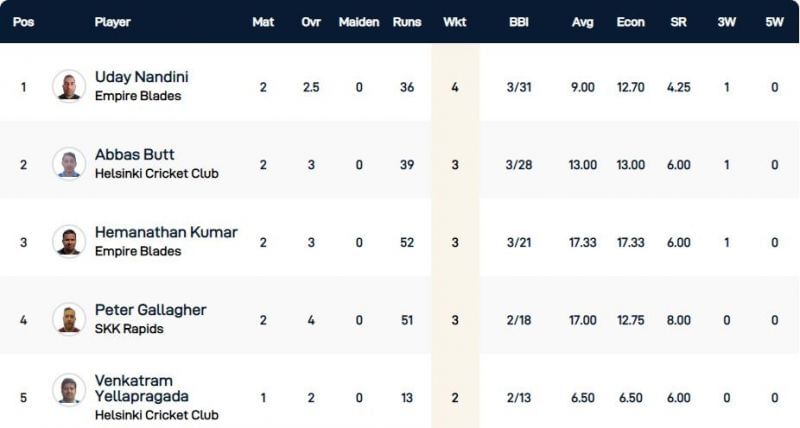Image resolution: width=800 pixels, height=428 pixels.
Task: Click the 5W column header
Action: click(774, 22)
